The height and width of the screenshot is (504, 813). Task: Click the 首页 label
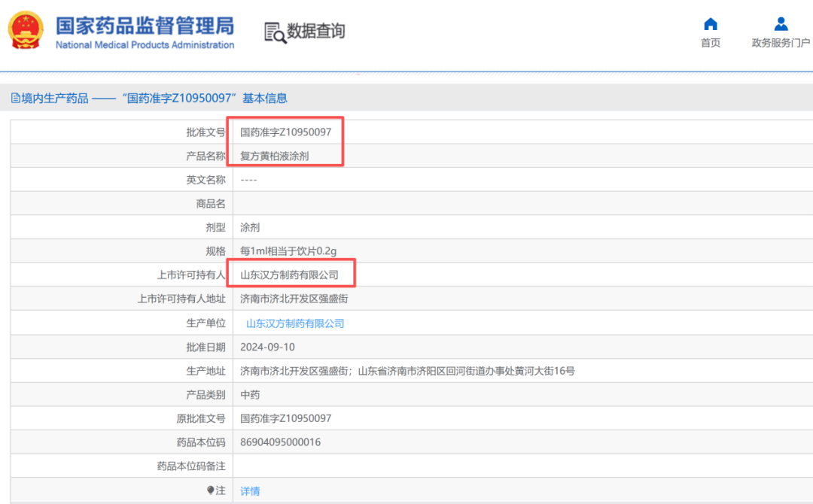click(x=711, y=43)
